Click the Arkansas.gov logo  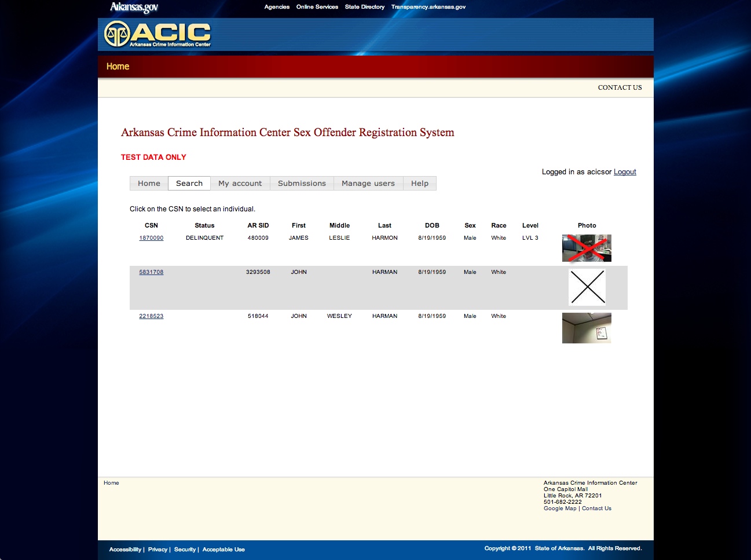tap(134, 8)
